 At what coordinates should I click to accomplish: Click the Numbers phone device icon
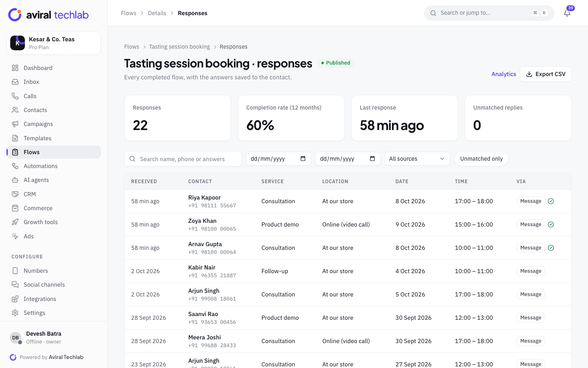point(15,271)
